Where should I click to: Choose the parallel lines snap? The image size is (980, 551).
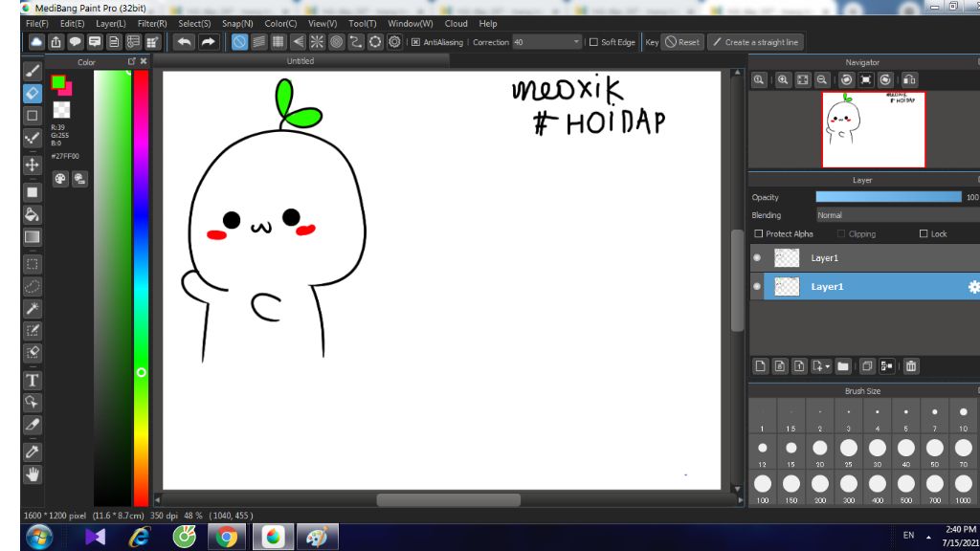(x=258, y=42)
